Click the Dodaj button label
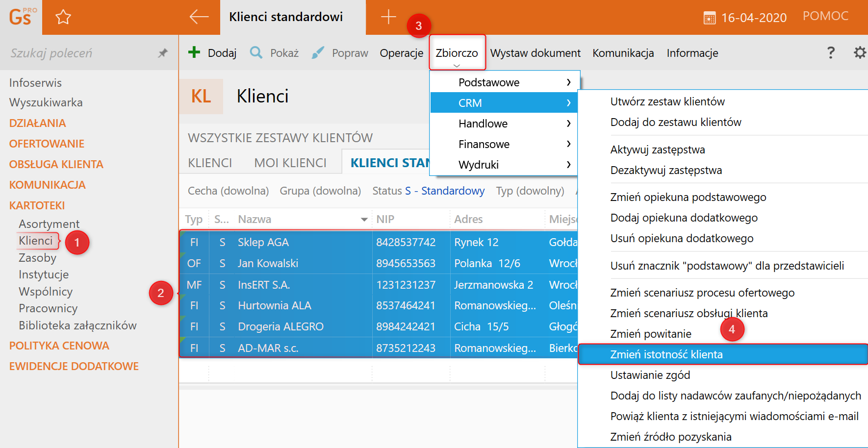 (222, 53)
